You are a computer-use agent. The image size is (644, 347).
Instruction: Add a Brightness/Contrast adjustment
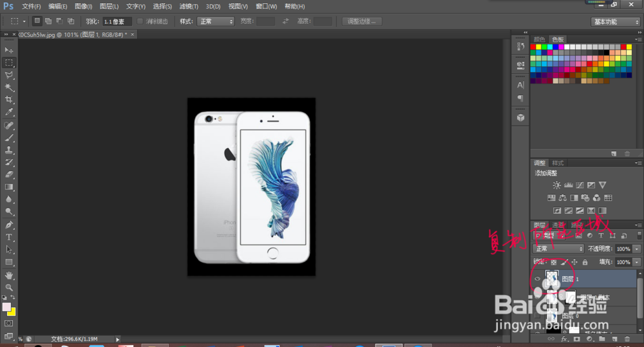(x=556, y=185)
